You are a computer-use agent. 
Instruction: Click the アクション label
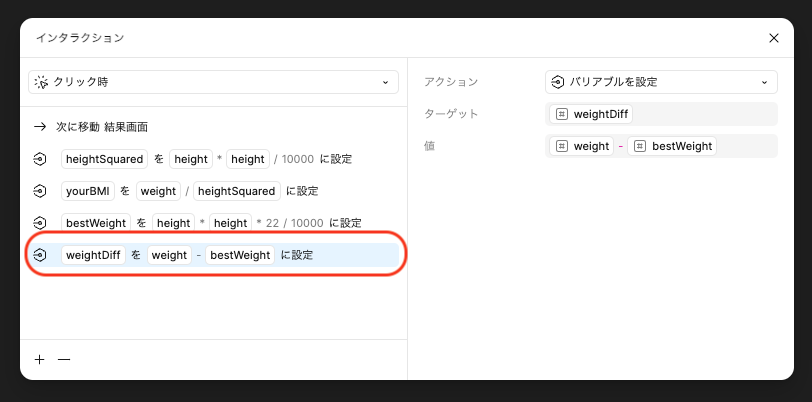451,82
